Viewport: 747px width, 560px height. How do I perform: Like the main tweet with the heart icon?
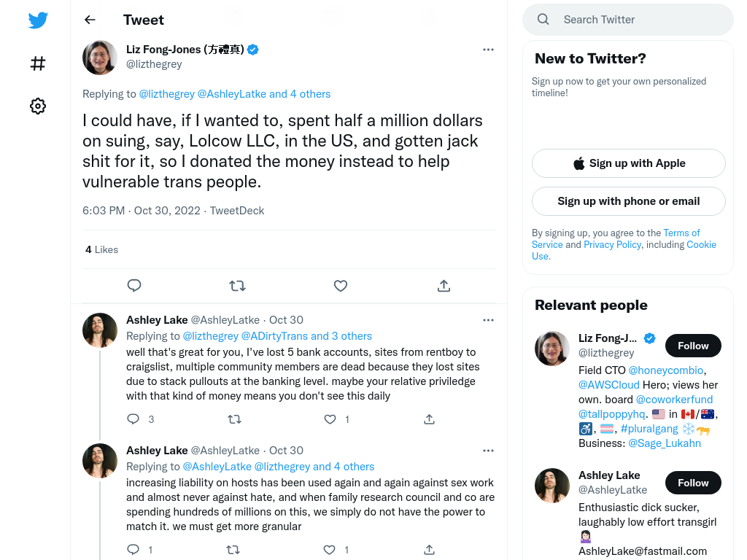[340, 286]
